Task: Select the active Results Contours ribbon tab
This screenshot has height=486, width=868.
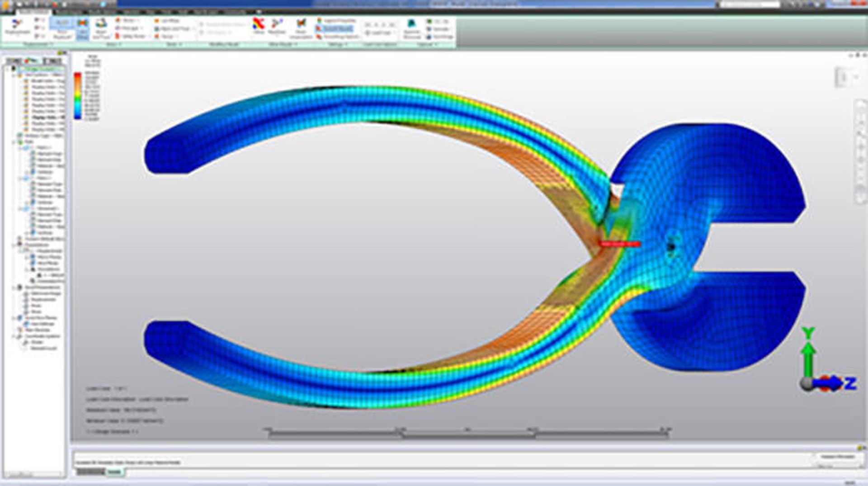Action: 34,12
